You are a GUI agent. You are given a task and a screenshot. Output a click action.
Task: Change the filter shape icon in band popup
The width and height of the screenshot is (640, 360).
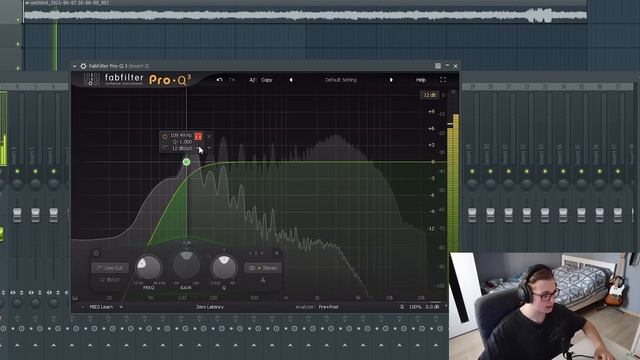[x=165, y=148]
